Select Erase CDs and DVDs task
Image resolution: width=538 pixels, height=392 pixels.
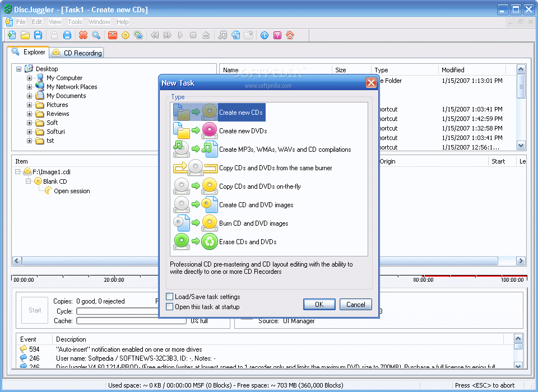225,242
